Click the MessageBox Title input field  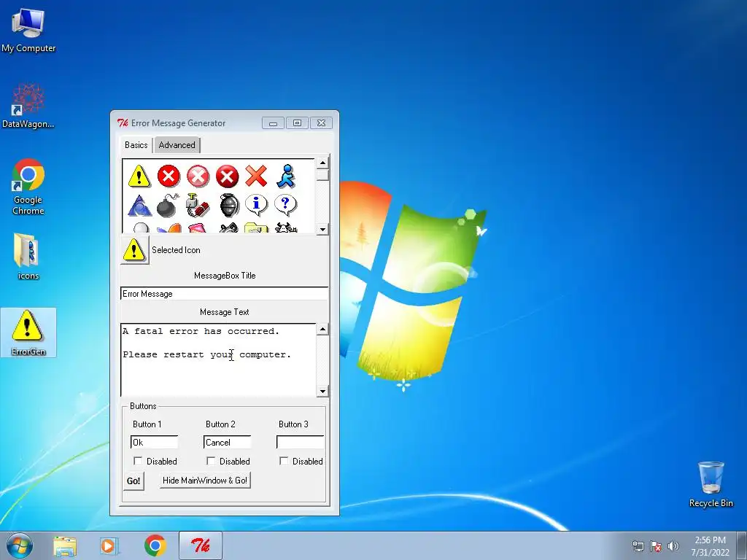[x=225, y=294]
